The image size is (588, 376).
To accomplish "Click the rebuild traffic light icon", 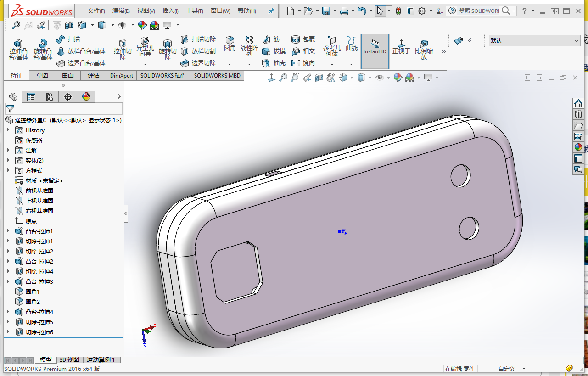I will [398, 11].
